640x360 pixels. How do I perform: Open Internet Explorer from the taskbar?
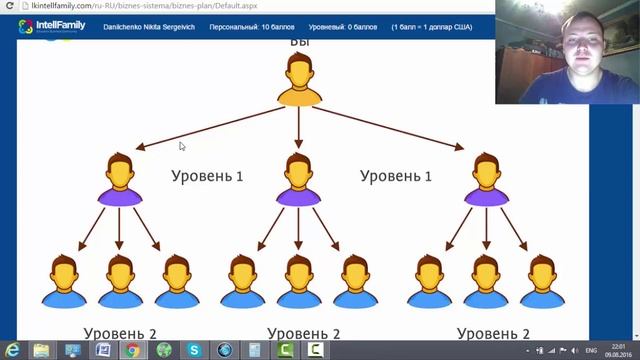click(12, 350)
